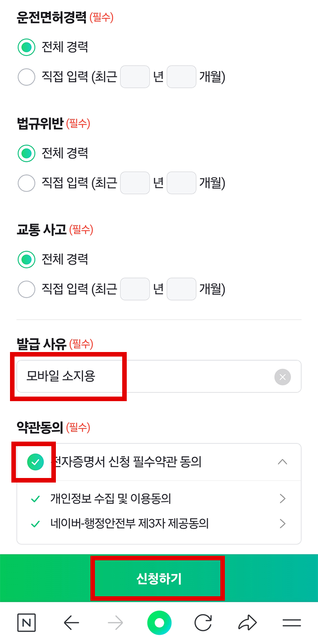
Task: Go back using the back arrow
Action: (71, 623)
